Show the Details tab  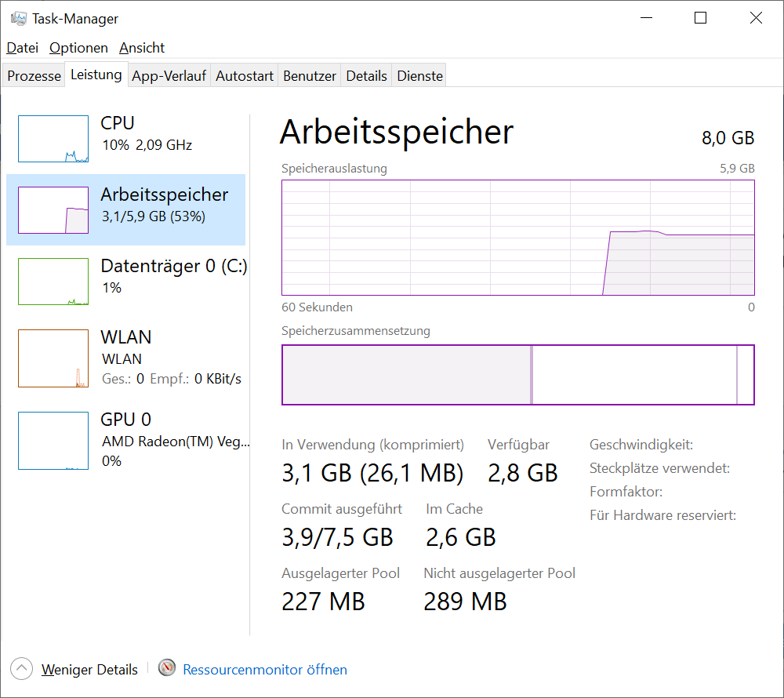point(367,76)
